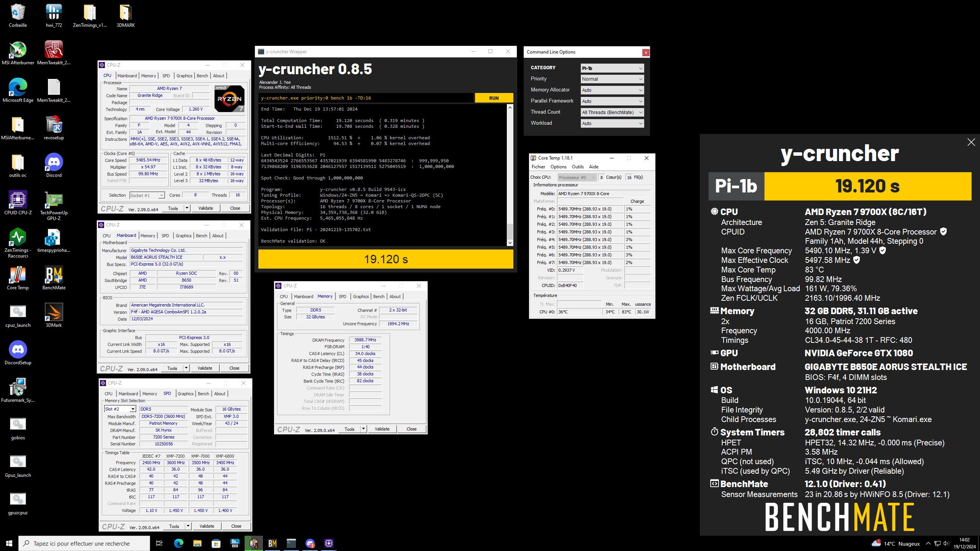Click Tools in CPU-Z Memory window
980x551 pixels.
(x=350, y=429)
